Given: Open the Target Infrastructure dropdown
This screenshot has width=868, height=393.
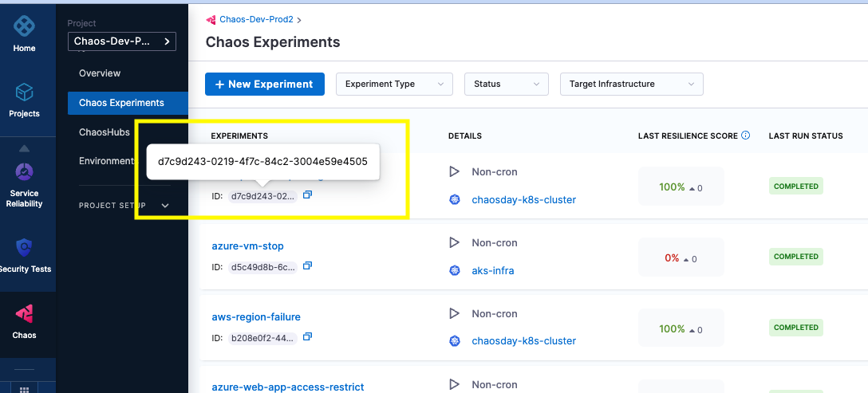Looking at the screenshot, I should 631,84.
